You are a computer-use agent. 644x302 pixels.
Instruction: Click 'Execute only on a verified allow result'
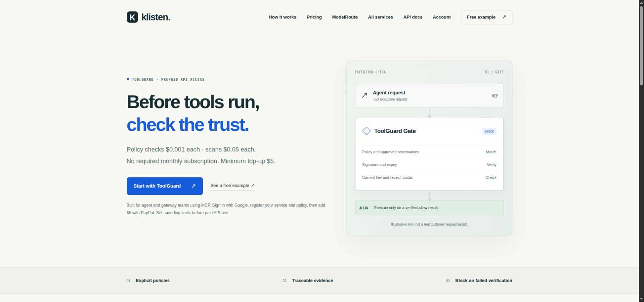(x=406, y=208)
